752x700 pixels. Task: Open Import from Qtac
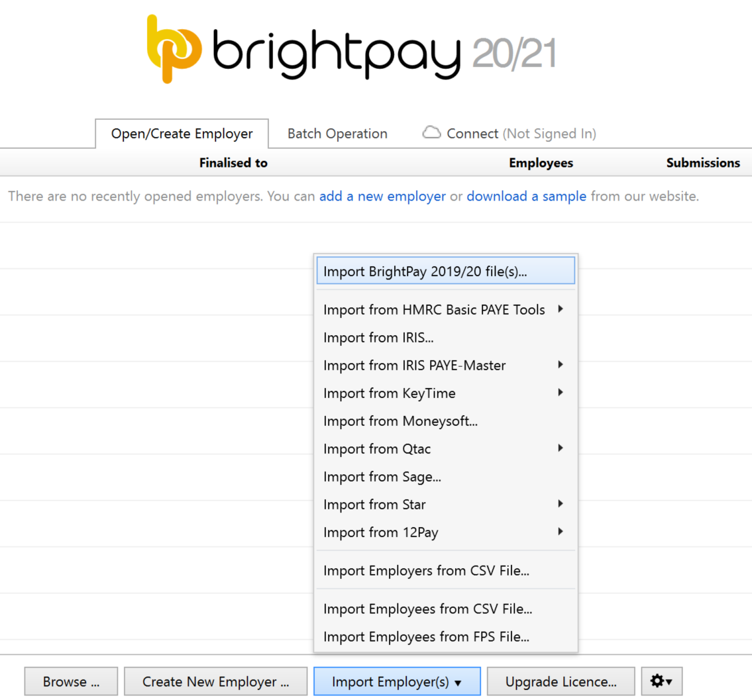click(445, 449)
